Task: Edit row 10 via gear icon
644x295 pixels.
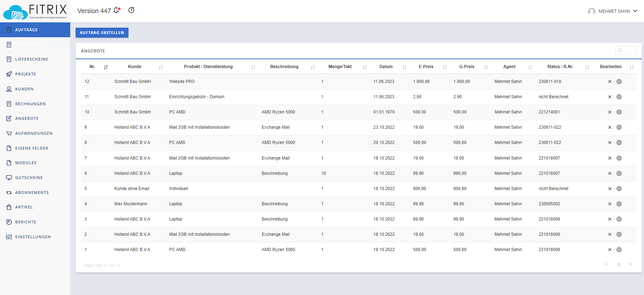Action: click(x=619, y=112)
